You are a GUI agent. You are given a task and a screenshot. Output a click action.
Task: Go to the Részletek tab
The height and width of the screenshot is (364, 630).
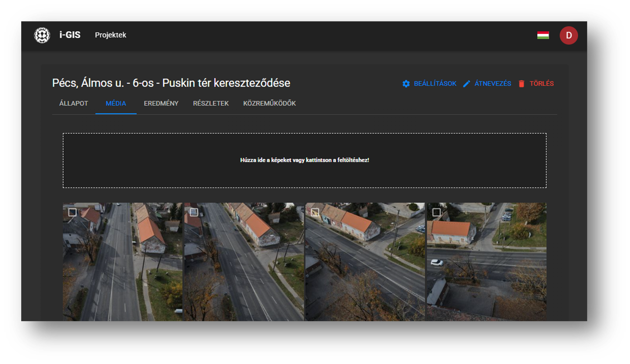(x=210, y=104)
